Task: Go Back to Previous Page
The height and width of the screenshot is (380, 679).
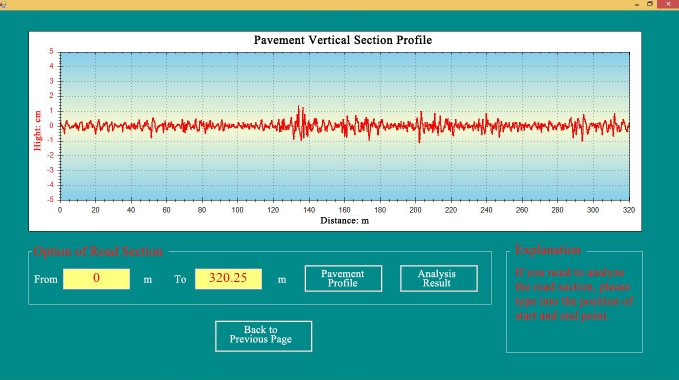Action: (263, 336)
